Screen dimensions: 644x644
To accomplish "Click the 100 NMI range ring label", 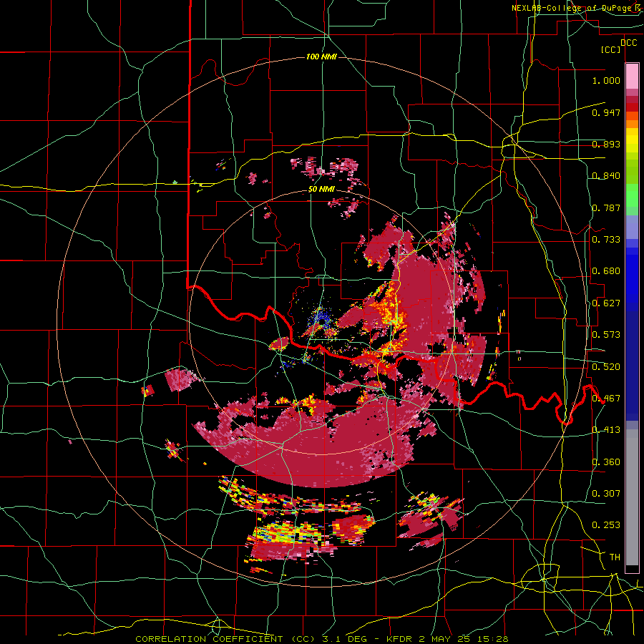I will [321, 57].
